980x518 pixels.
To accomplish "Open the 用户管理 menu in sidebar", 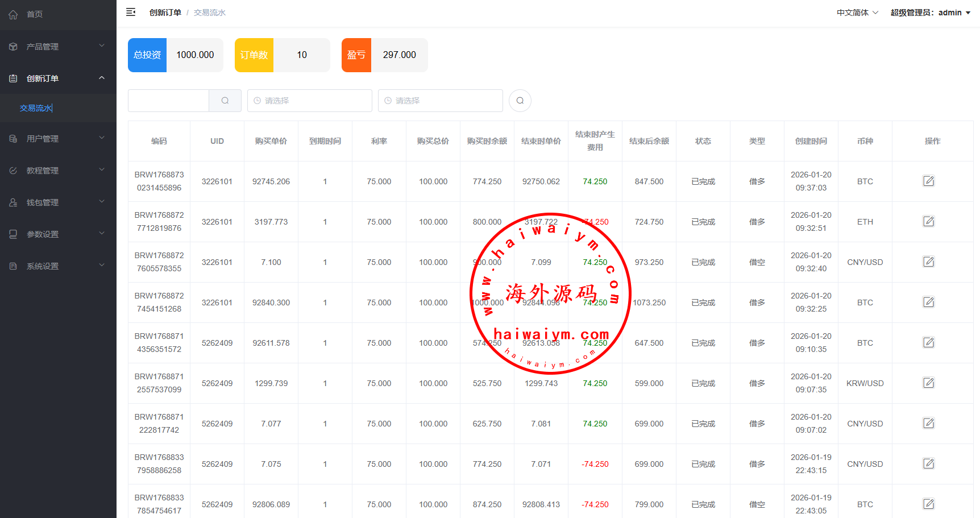I will [58, 139].
